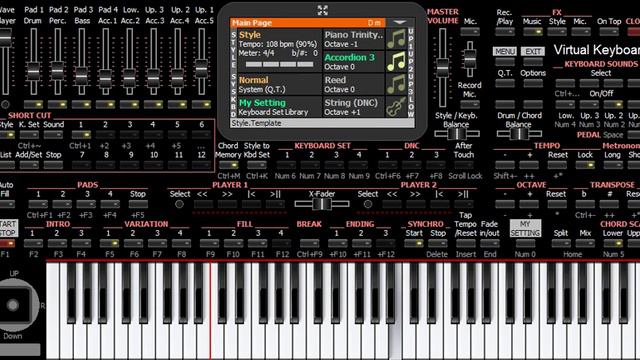Open My Setting Keyboard Set Library

pyautogui.click(x=279, y=107)
